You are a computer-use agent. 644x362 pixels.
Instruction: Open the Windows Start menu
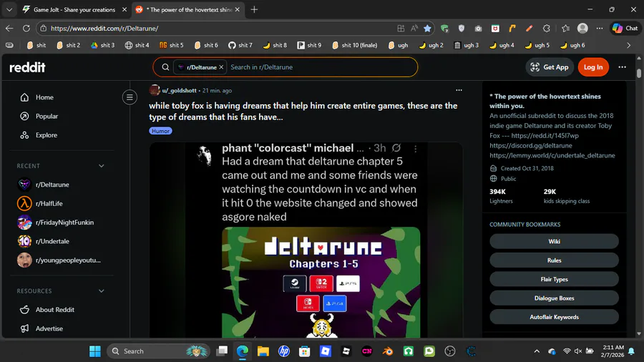pyautogui.click(x=95, y=351)
